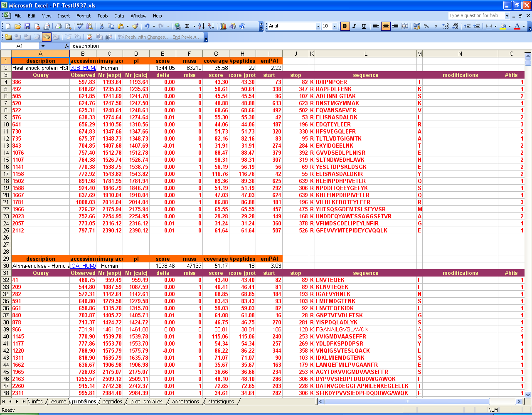
Task: Open the Format menu
Action: click(x=83, y=16)
